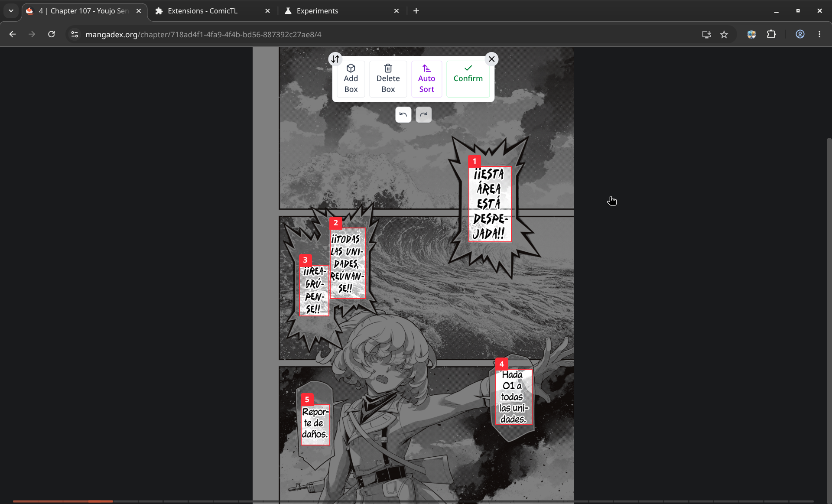Click the vertical page scrollbar

click(829, 320)
